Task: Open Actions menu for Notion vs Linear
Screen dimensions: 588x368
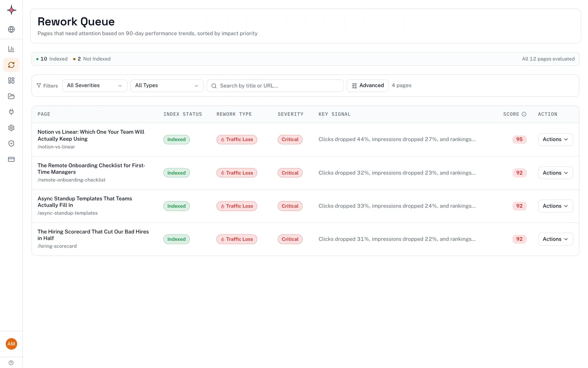Action: click(555, 139)
